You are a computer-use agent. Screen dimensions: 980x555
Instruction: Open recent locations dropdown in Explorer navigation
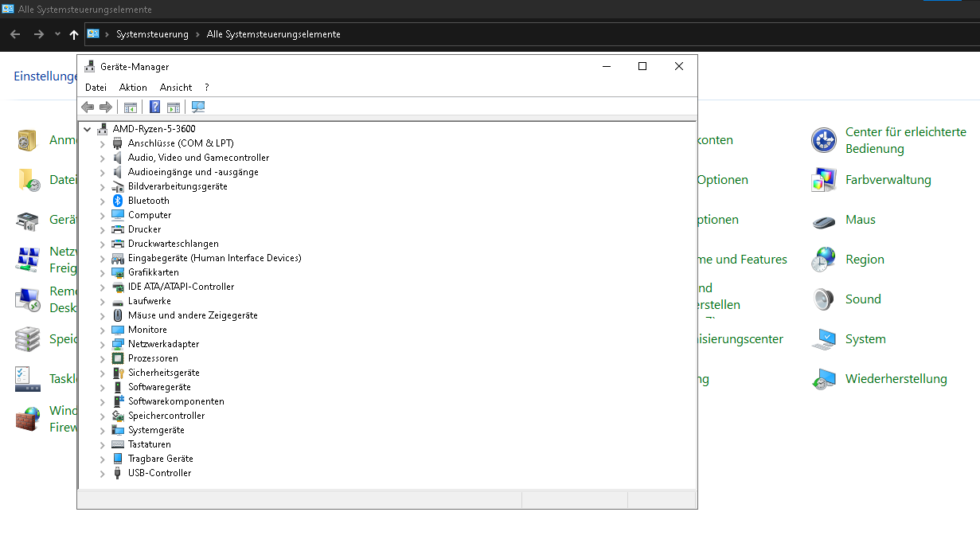coord(57,34)
